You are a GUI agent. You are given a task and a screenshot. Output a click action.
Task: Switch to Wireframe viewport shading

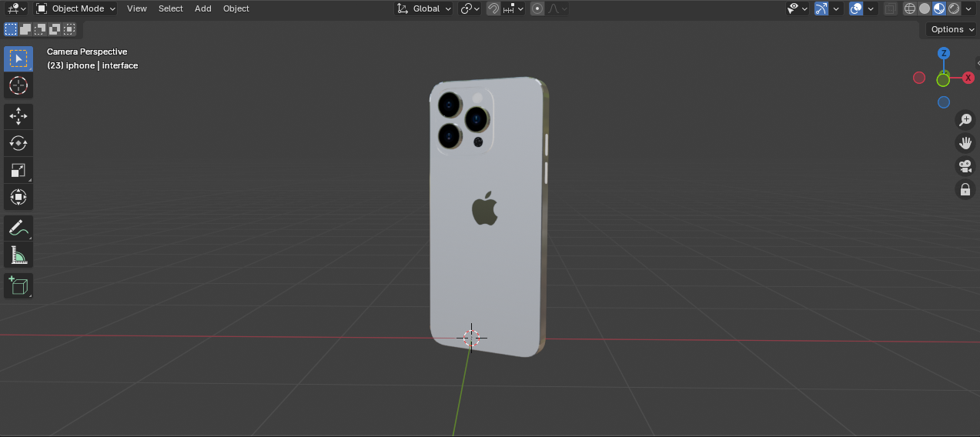[910, 8]
